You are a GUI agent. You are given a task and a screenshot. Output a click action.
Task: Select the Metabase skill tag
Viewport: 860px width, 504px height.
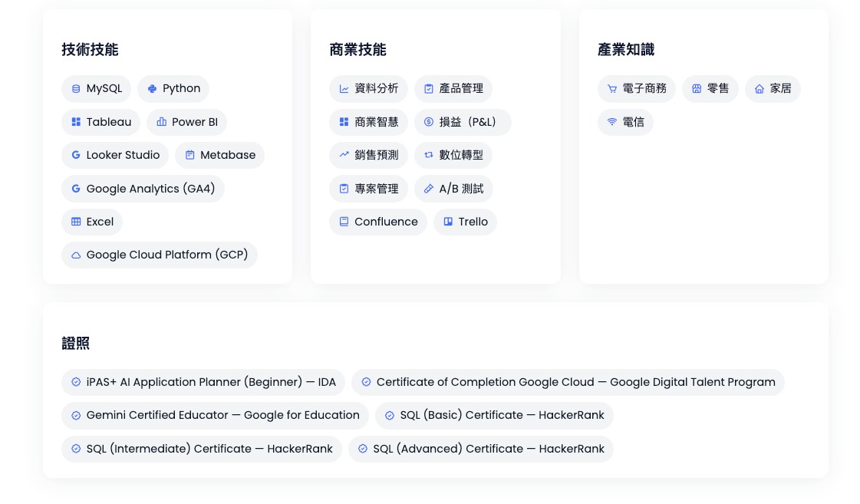[x=219, y=155]
